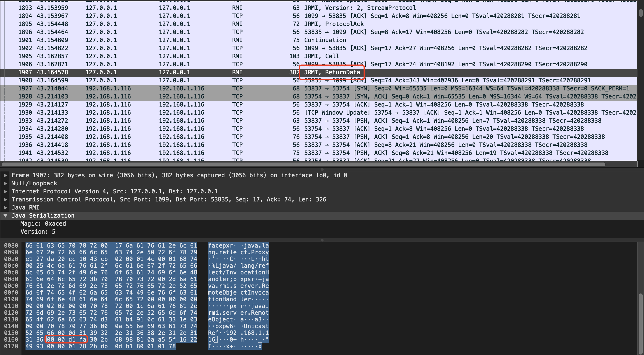
Task: Collapse the Java Serialization section
Action: point(5,216)
